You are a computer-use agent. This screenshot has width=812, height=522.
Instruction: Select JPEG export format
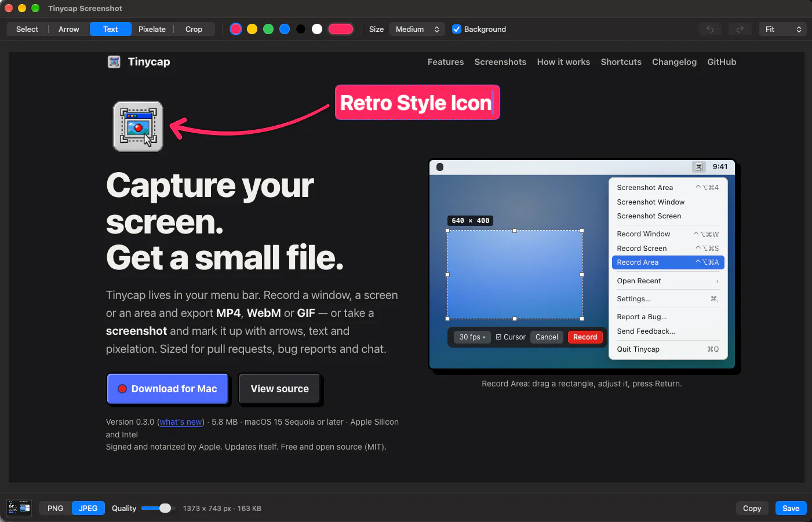pos(88,508)
